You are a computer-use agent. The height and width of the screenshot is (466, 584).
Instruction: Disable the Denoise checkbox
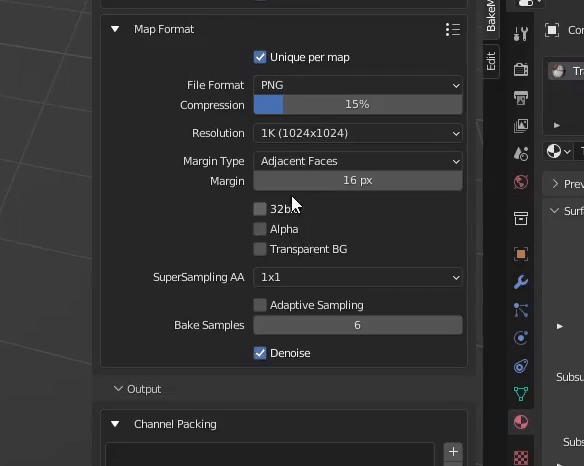click(260, 353)
